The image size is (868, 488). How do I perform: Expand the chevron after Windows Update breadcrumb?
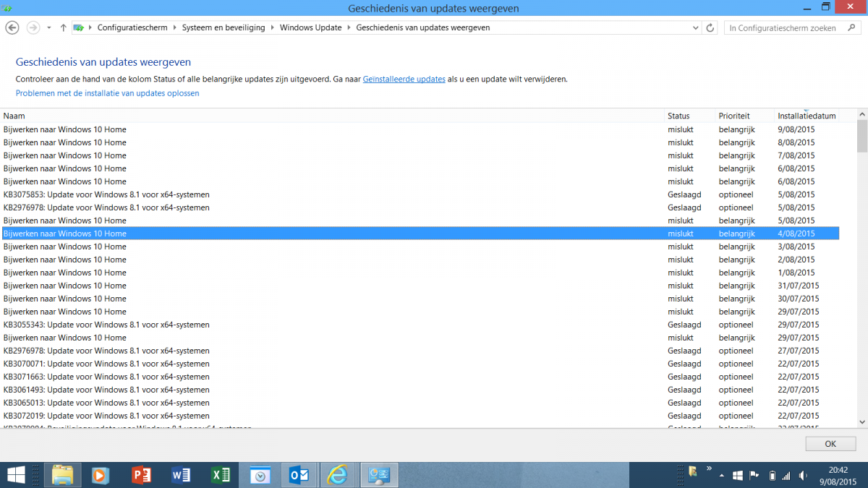pyautogui.click(x=349, y=27)
